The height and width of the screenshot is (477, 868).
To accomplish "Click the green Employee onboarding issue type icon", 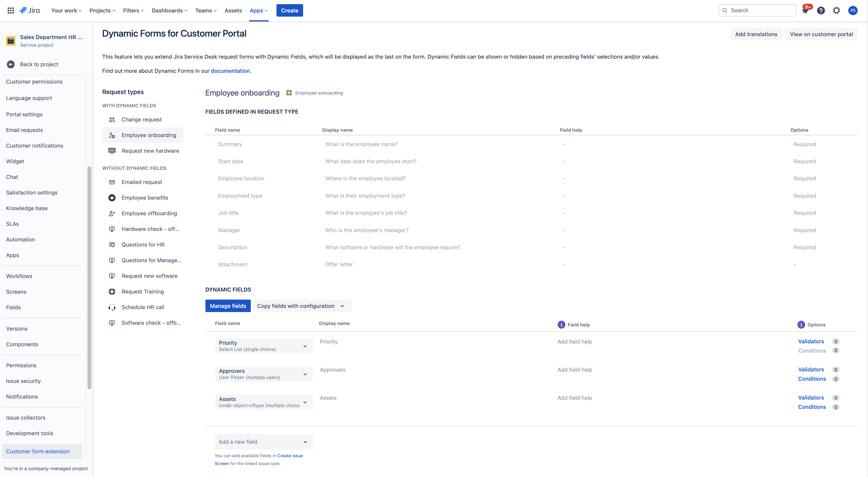I will point(289,93).
